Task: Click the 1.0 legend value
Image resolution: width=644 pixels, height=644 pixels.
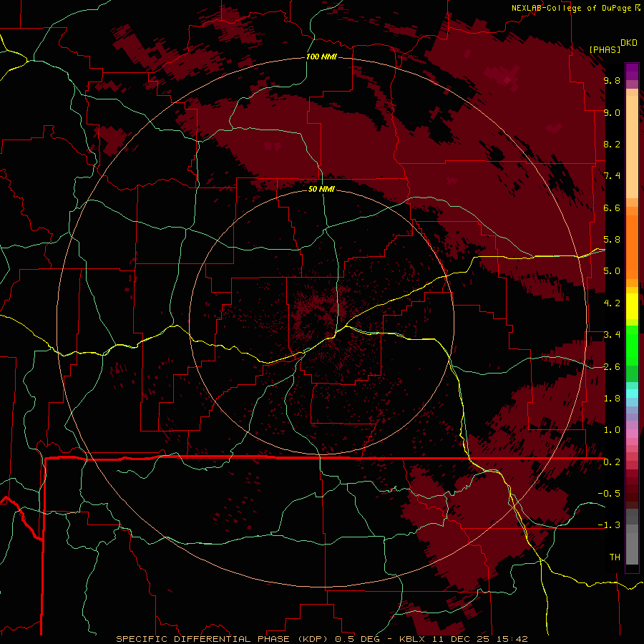Action: click(x=612, y=430)
